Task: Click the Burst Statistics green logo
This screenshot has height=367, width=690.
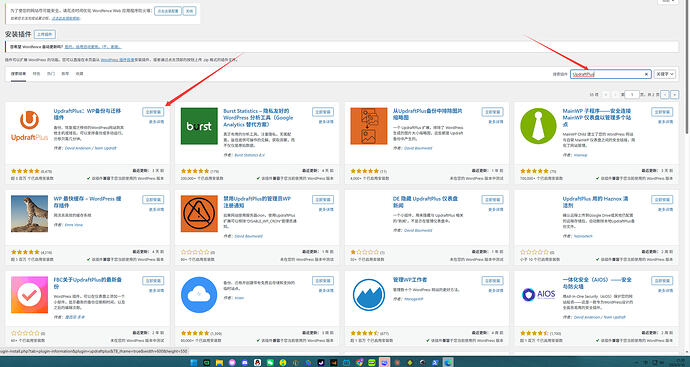Action: point(199,126)
